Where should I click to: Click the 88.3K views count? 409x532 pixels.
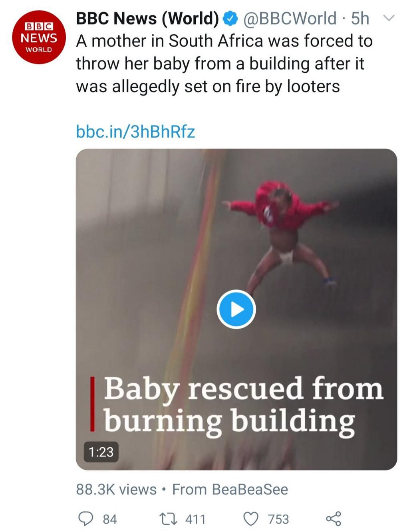[116, 489]
